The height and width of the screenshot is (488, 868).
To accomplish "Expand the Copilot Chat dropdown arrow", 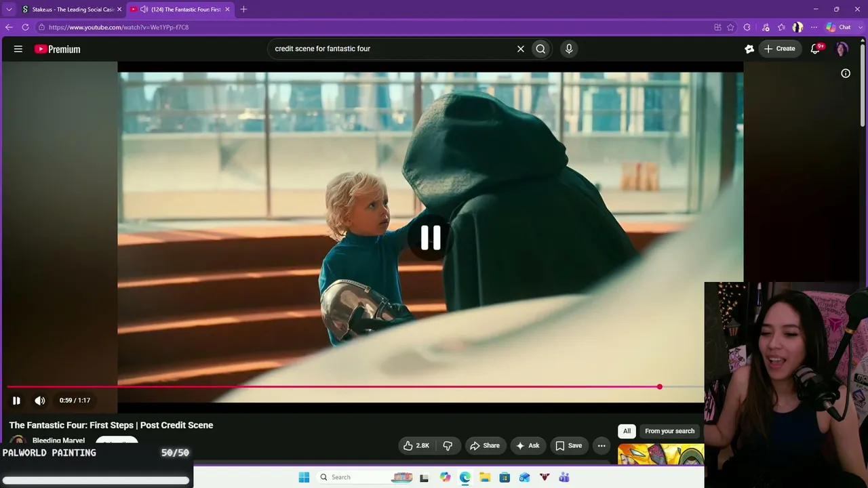I will (x=861, y=27).
